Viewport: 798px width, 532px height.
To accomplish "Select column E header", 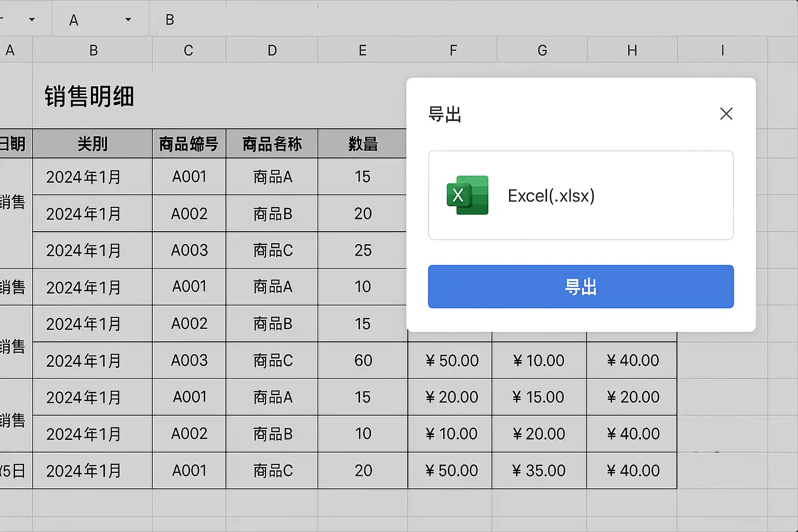I will (x=363, y=50).
